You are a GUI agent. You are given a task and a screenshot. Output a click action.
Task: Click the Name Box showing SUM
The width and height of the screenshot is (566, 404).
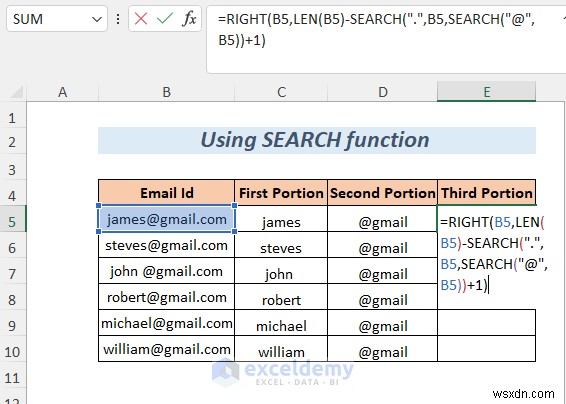(x=57, y=19)
